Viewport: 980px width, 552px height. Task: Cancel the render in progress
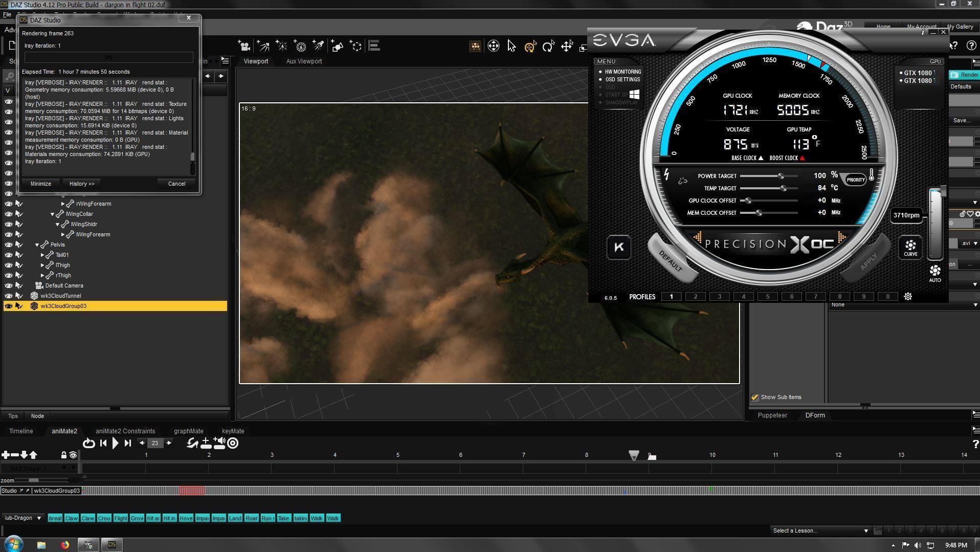click(x=176, y=184)
